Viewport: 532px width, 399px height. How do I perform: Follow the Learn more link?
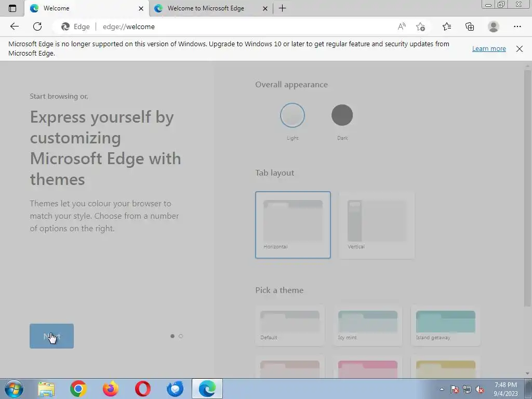(x=489, y=48)
